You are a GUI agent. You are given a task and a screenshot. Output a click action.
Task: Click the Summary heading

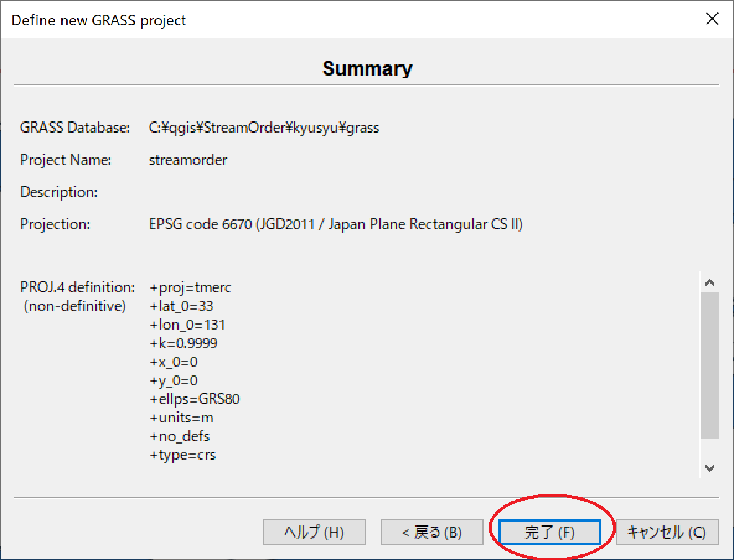[x=367, y=68]
